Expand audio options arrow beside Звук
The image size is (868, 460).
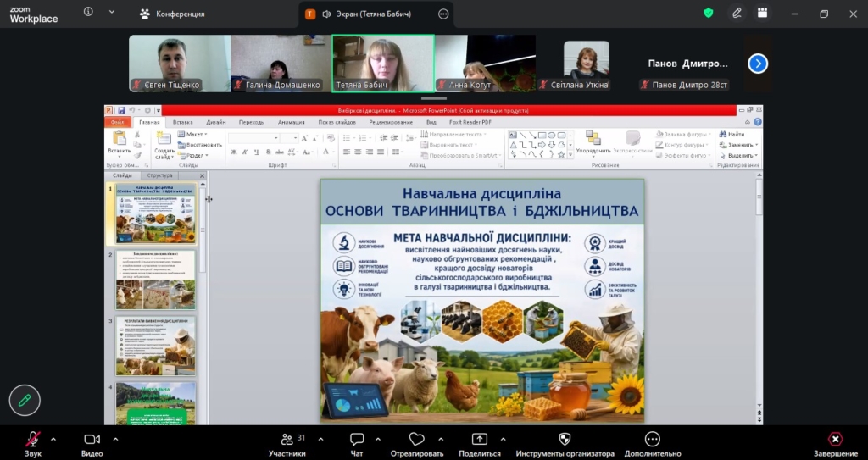click(53, 439)
